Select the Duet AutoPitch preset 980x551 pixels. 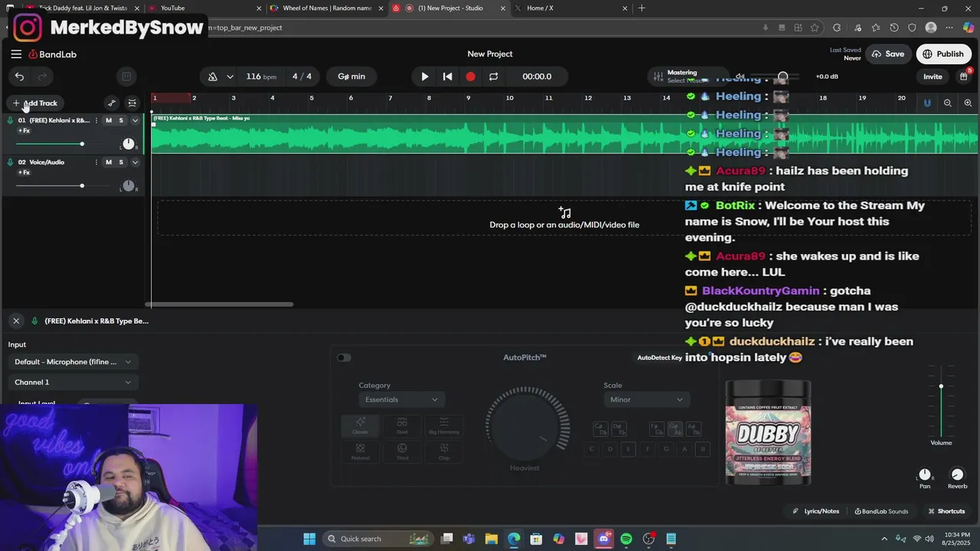coord(402,426)
